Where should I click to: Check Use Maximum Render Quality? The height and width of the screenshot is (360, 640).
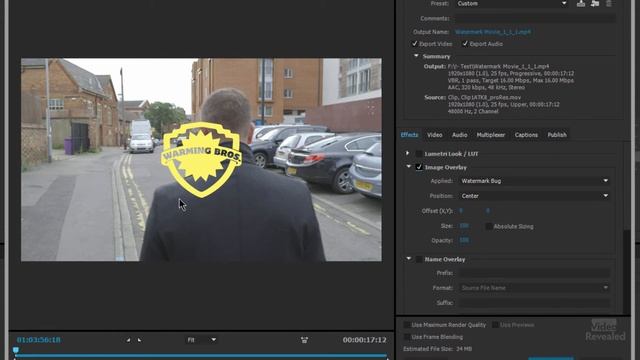[x=407, y=325]
